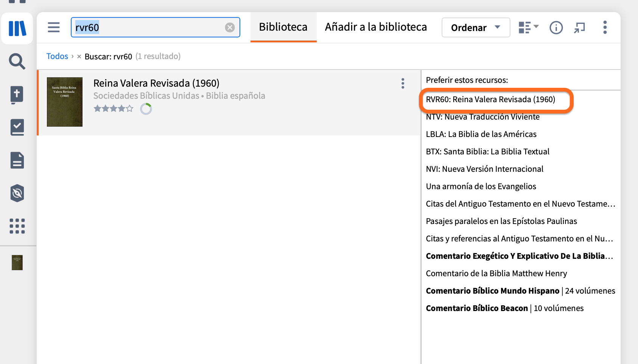Viewport: 638px width, 364px height.
Task: Select Una armonía de los Evangelios
Action: 481,187
